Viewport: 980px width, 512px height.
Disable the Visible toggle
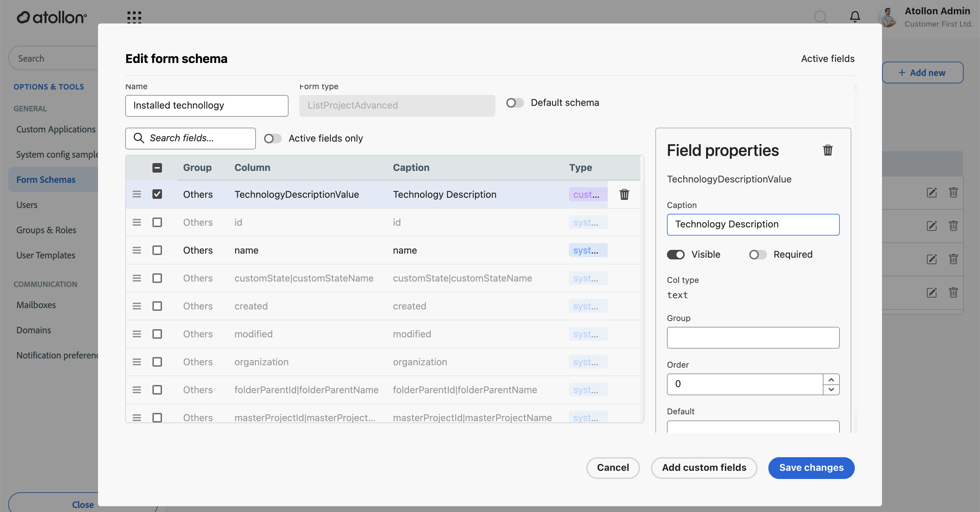coord(676,255)
